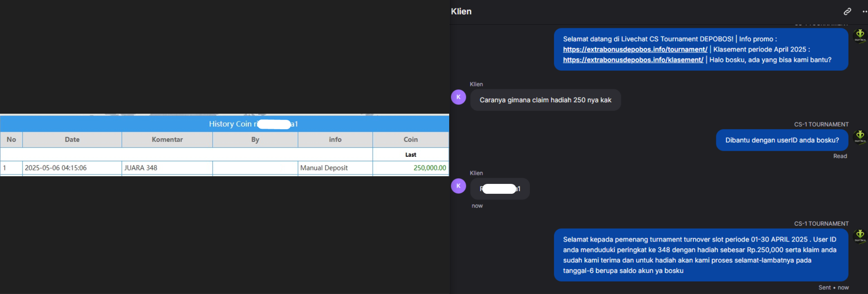The width and height of the screenshot is (868, 294).
Task: Copy chat link via chain icon
Action: [x=847, y=11]
